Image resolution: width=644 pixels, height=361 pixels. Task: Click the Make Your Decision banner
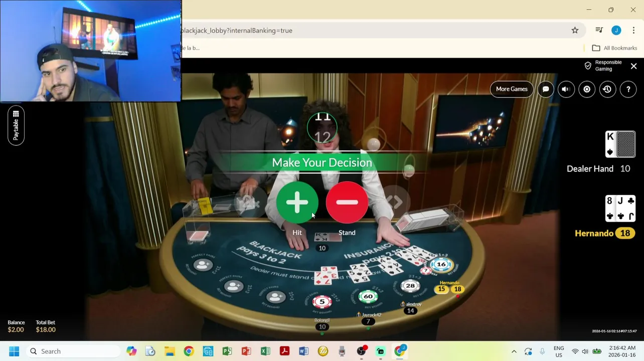322,162
